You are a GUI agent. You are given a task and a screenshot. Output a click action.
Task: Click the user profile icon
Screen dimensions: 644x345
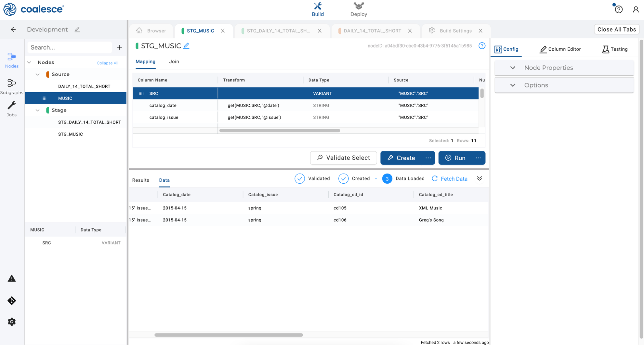[635, 9]
